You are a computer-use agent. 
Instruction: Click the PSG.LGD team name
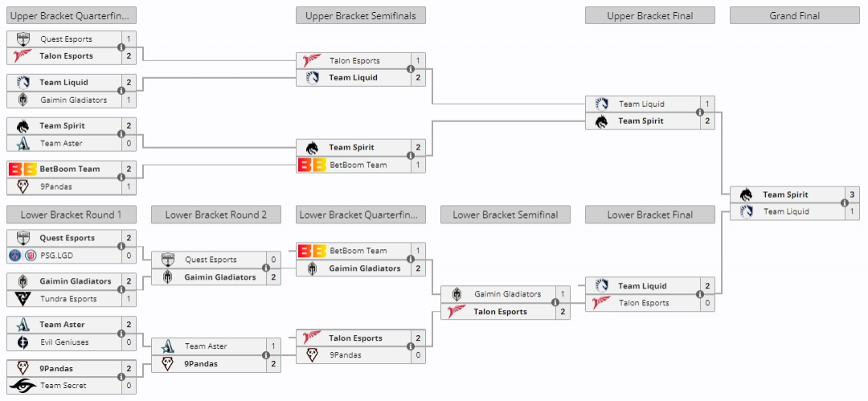click(x=56, y=256)
